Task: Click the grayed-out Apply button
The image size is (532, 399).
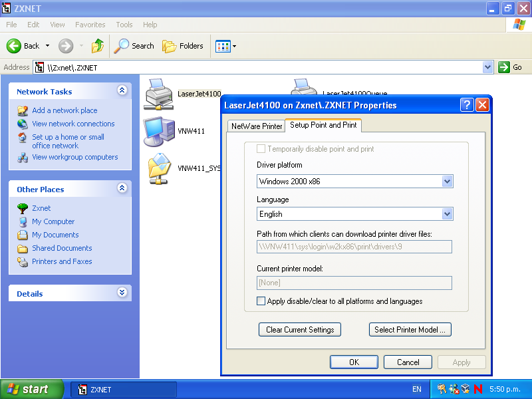Action: pyautogui.click(x=462, y=362)
